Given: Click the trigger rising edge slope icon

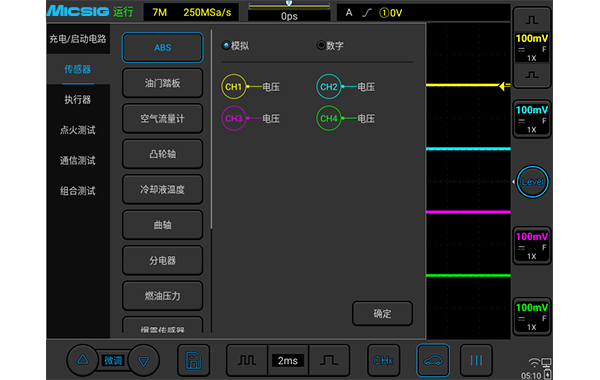Looking at the screenshot, I should (367, 13).
